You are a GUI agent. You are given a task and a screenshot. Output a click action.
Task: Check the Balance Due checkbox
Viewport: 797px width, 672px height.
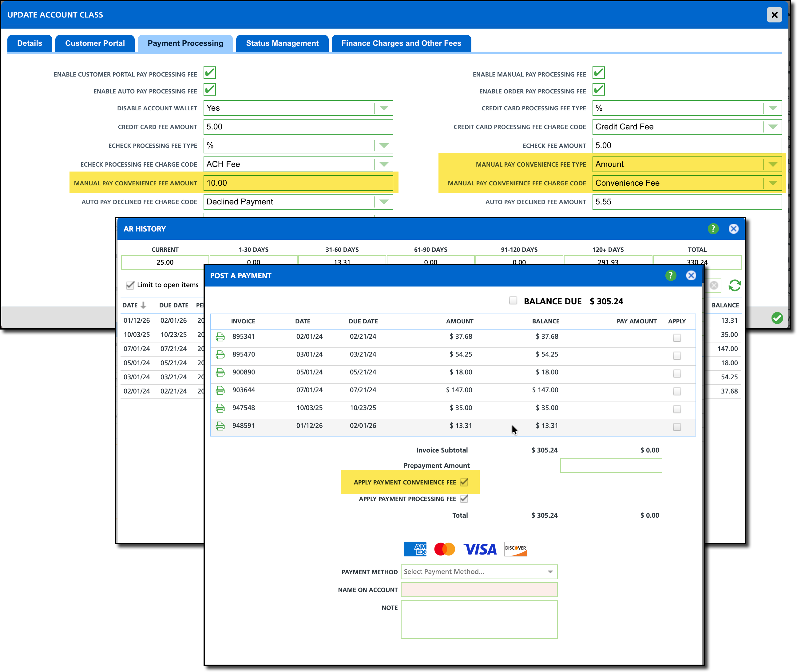[x=513, y=301]
